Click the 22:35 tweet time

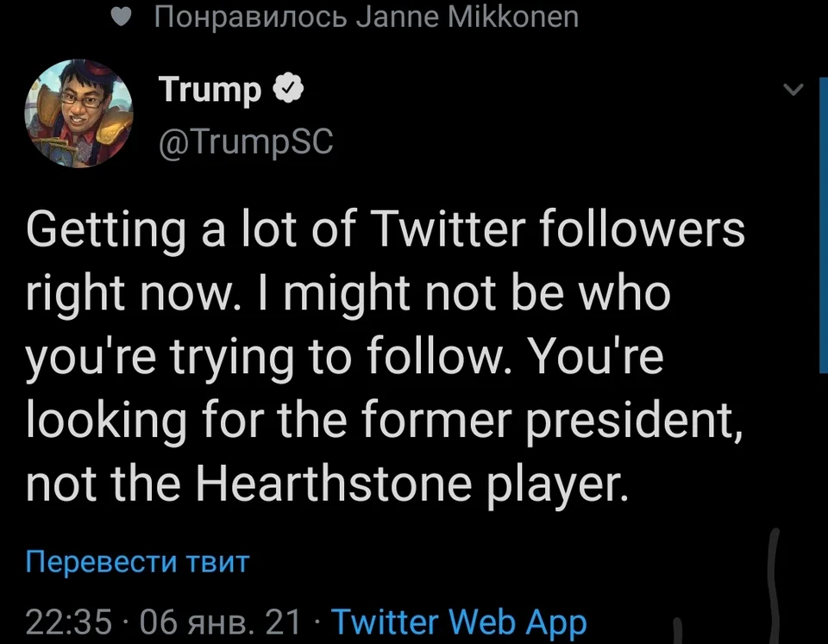(x=69, y=622)
